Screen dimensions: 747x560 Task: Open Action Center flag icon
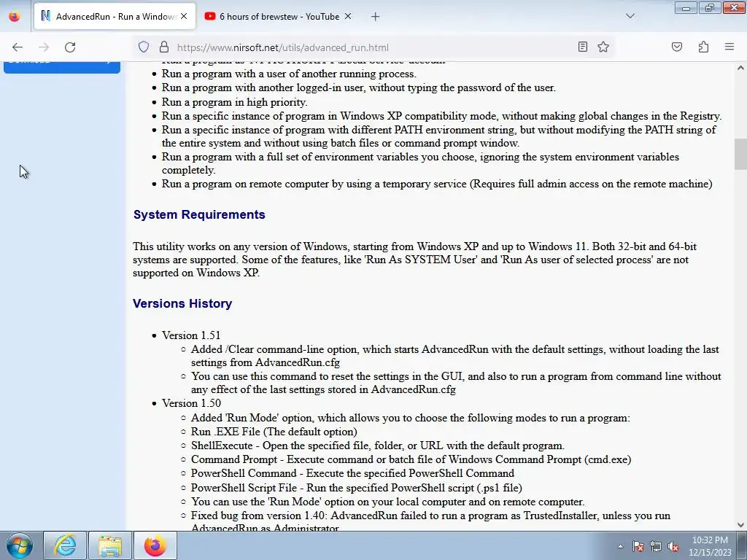pos(638,547)
